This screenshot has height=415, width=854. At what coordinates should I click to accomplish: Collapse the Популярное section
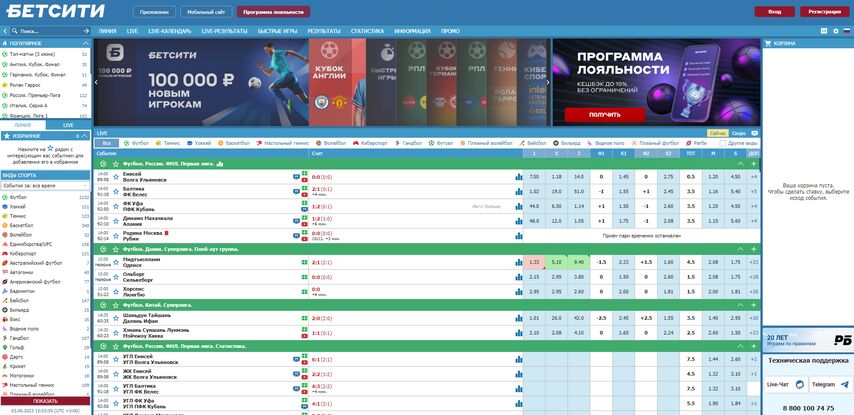[x=86, y=43]
